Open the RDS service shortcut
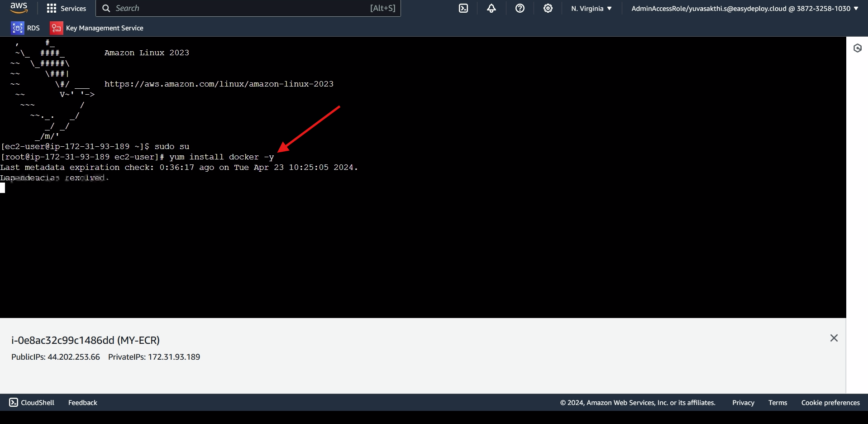Image resolution: width=868 pixels, height=424 pixels. click(x=26, y=28)
